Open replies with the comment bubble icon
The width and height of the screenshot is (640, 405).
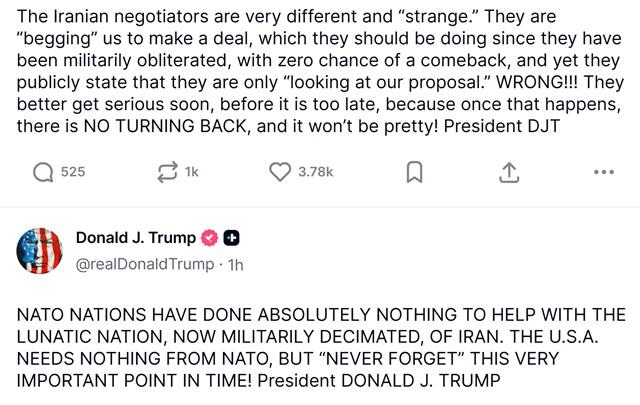(43, 172)
